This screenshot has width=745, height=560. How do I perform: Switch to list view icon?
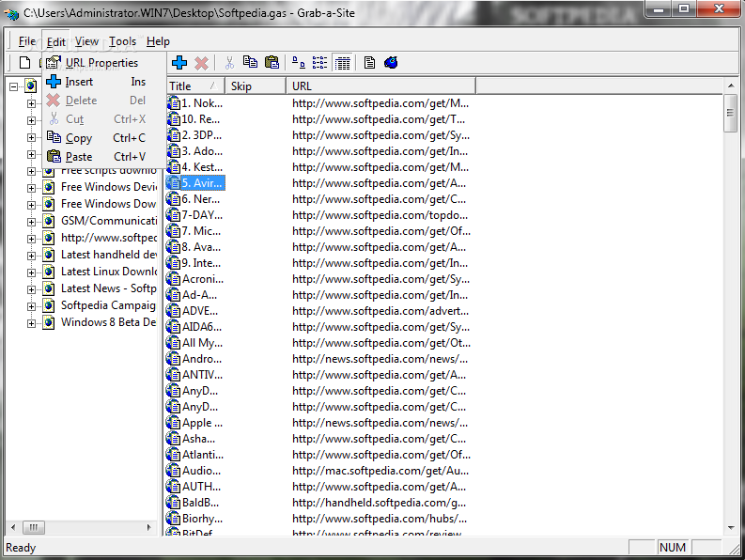coord(319,63)
